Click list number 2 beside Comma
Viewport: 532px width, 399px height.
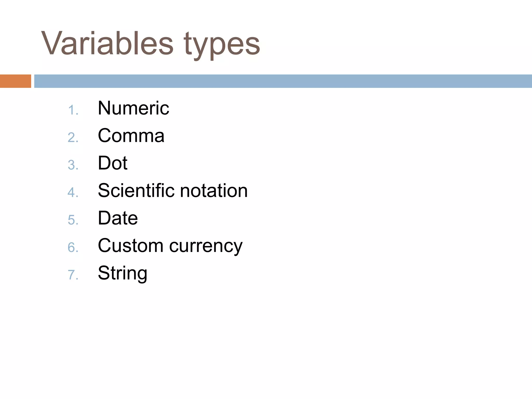(73, 137)
